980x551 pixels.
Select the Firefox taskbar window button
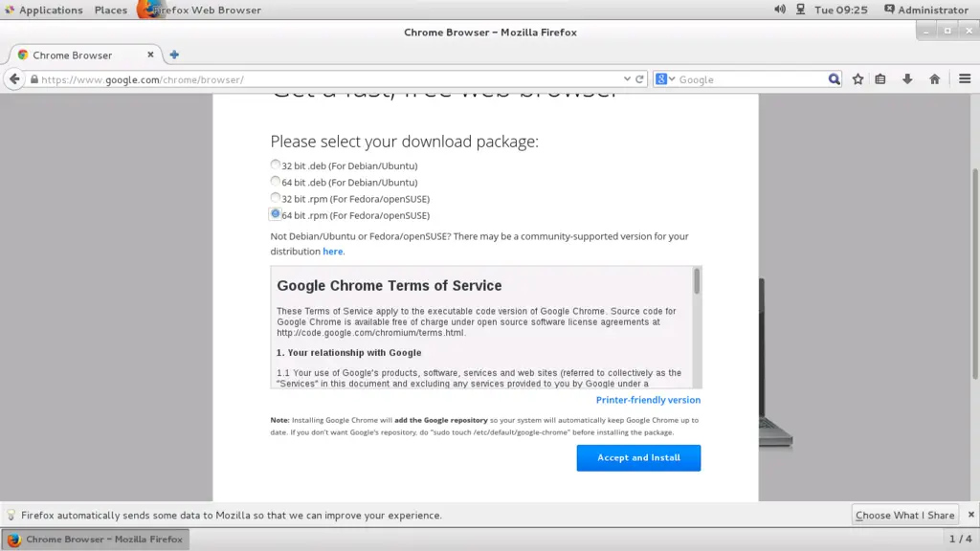pos(96,540)
